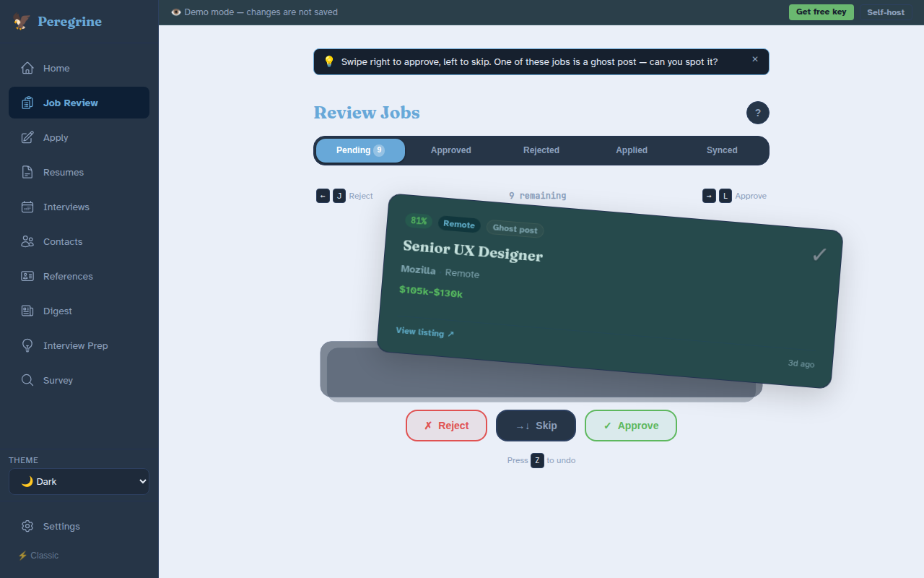This screenshot has width=924, height=578.
Task: Open the Digest newspaper icon
Action: pyautogui.click(x=27, y=311)
